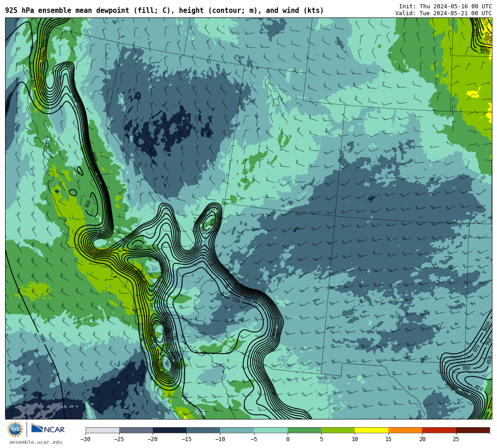Click the 10 colorbar label

[x=355, y=439]
